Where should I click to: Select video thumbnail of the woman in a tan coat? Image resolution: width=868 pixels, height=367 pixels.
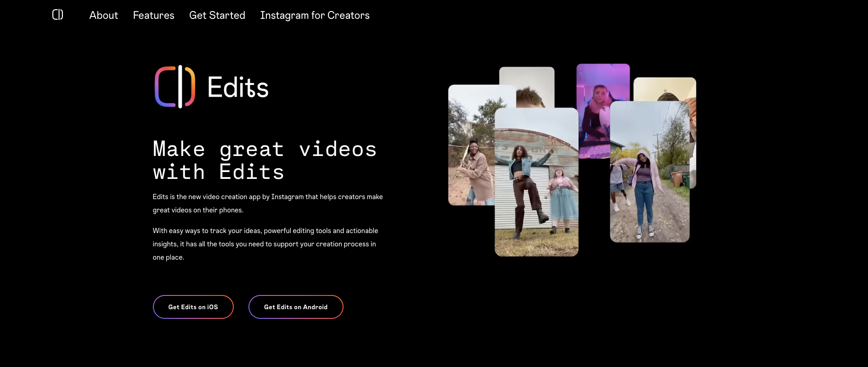tap(471, 145)
